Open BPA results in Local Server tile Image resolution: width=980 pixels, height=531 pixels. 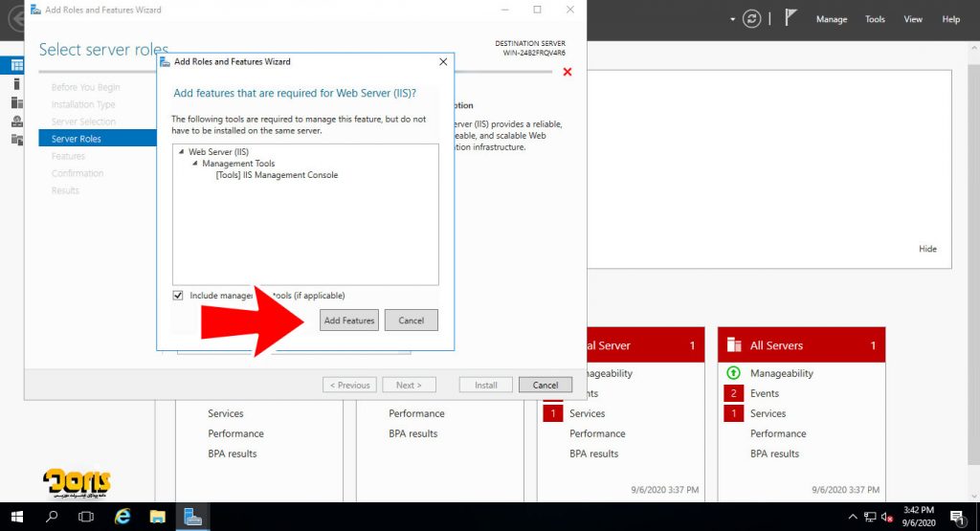593,454
